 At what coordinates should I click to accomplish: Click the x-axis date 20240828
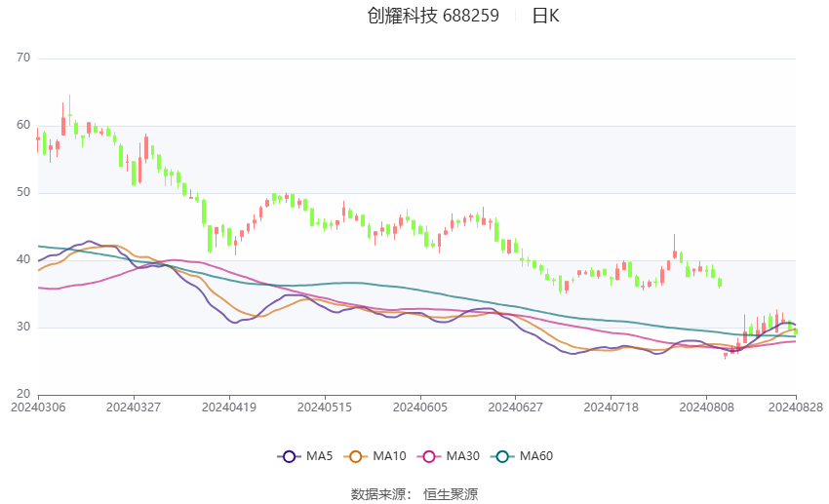point(796,407)
